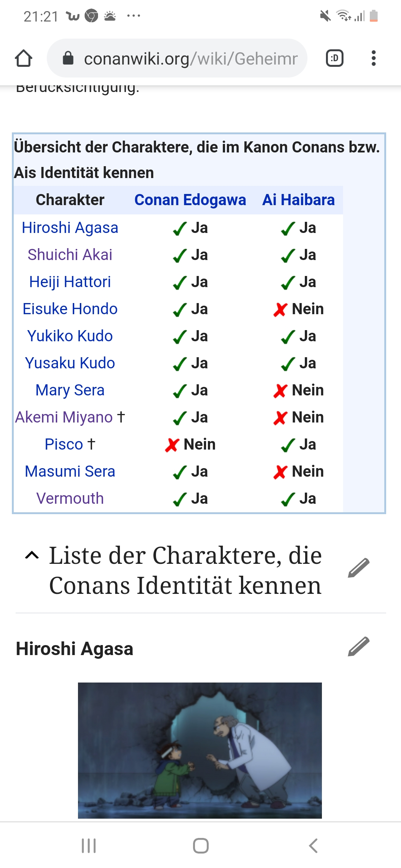Collapse the 'Liste der Charaktere' section chevron
This screenshot has width=401, height=868.
coord(32,555)
